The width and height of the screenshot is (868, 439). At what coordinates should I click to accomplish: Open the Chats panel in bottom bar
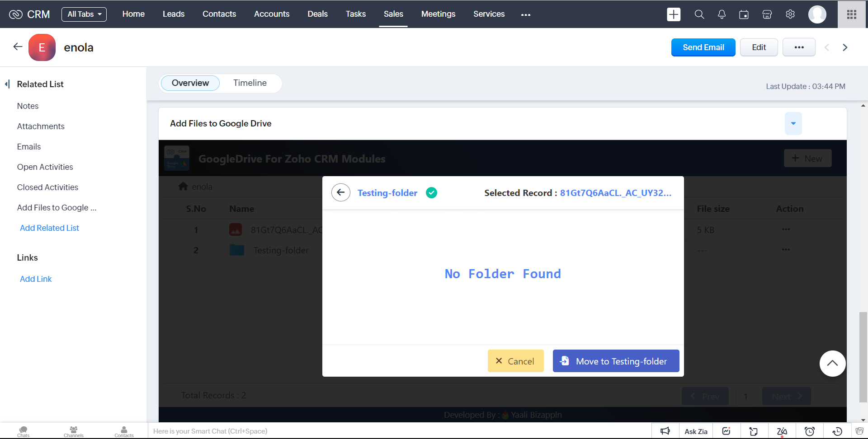[x=24, y=431]
